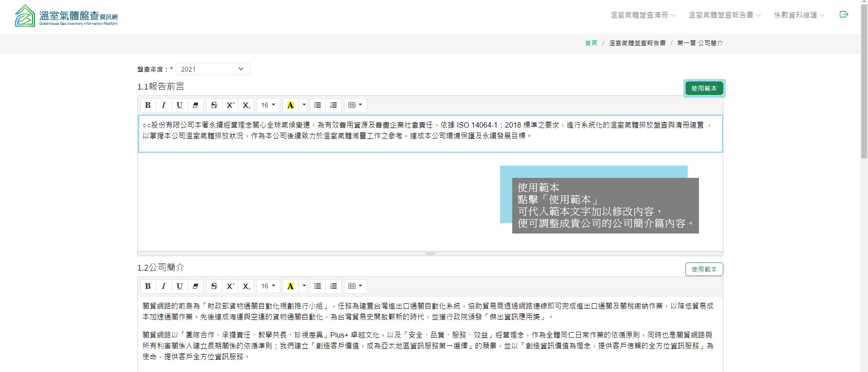Open the 盤查年度 2021 year dropdown
The height and width of the screenshot is (372, 868).
[x=212, y=69]
